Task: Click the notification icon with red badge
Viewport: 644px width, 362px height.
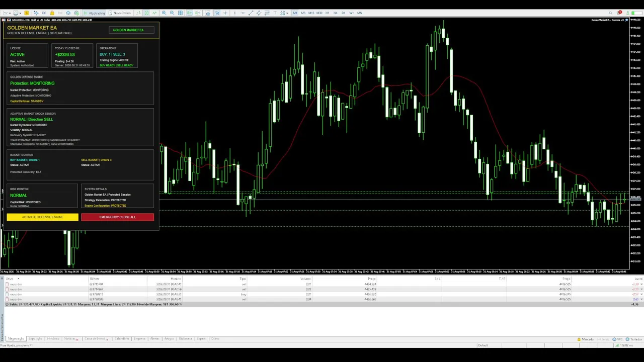Action: pos(619,13)
